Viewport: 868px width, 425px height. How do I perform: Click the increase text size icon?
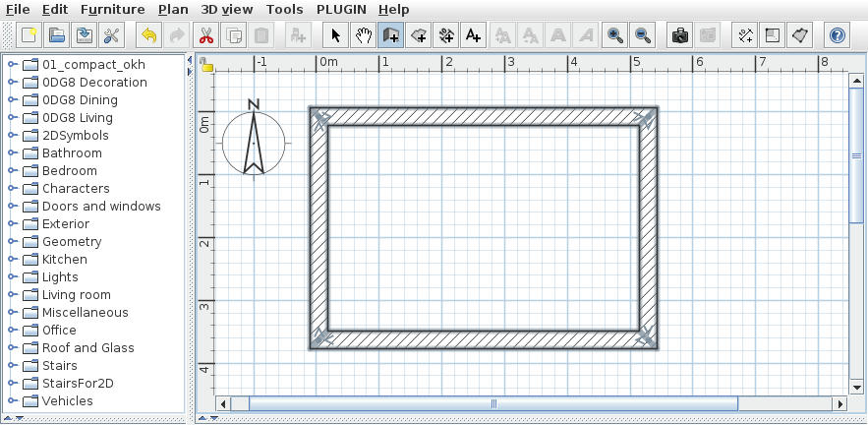503,36
